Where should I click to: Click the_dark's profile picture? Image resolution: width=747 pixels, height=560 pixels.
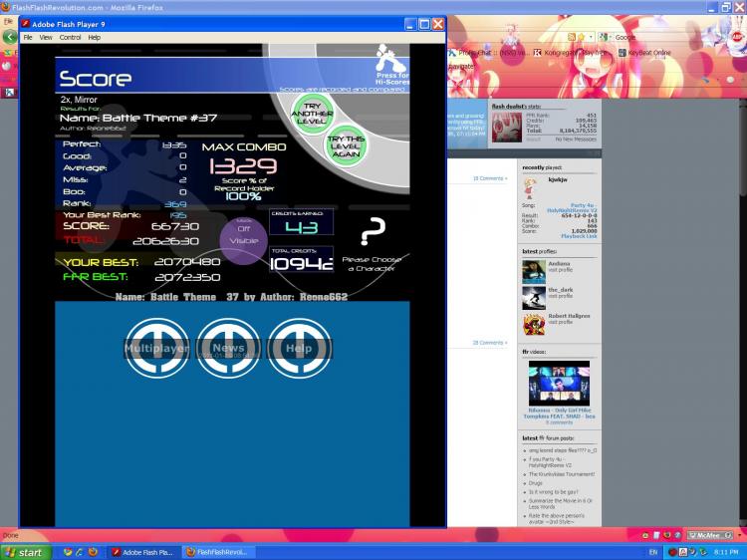coord(534,298)
